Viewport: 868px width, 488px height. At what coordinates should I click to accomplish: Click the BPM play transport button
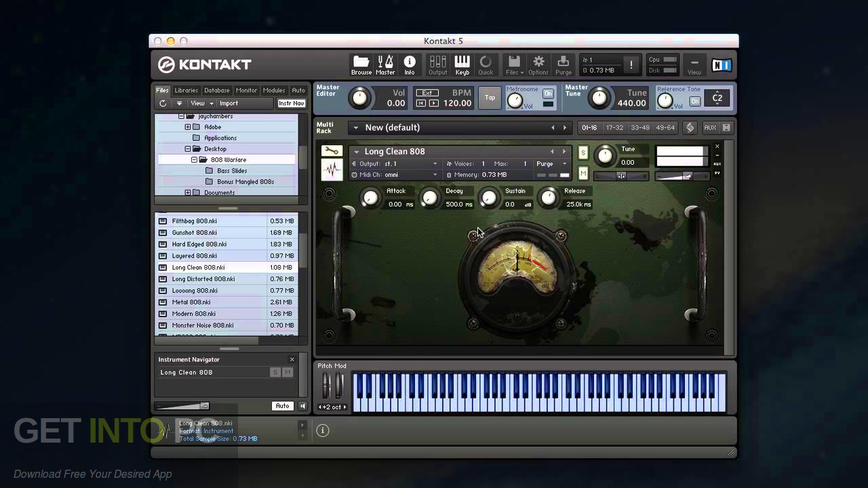pos(433,103)
